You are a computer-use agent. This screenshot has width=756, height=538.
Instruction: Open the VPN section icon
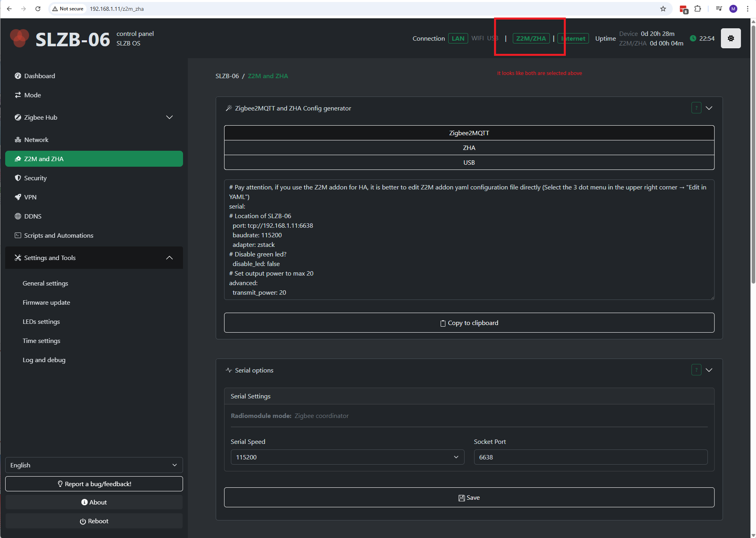tap(18, 197)
